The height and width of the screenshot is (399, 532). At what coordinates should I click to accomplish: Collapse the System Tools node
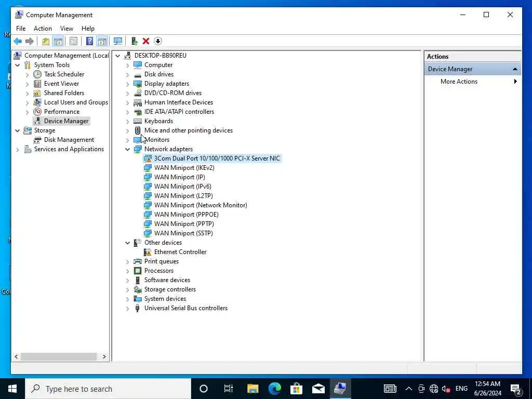click(x=18, y=65)
